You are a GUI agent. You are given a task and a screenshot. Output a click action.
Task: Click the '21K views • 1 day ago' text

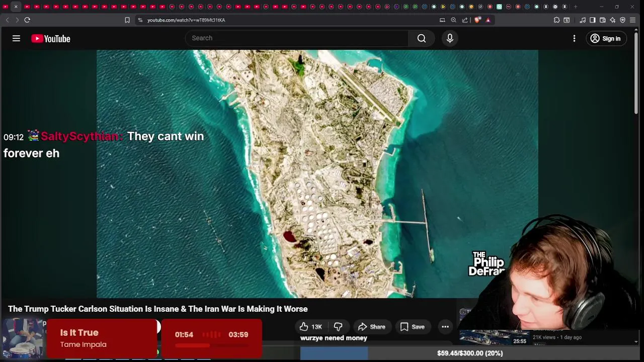click(x=557, y=337)
